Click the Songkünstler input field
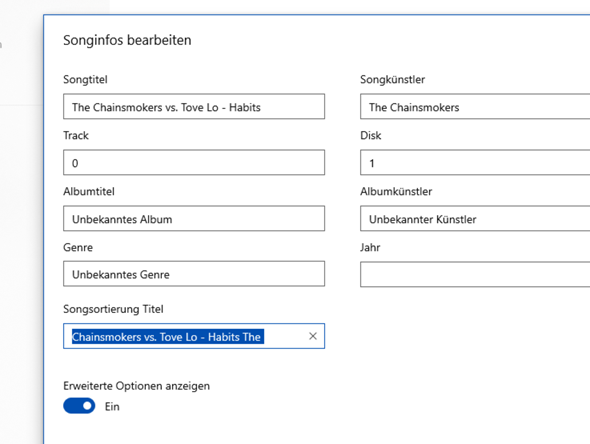The image size is (590, 444). (475, 106)
